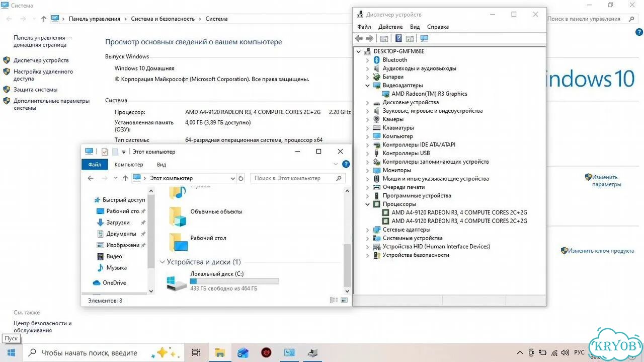Expand the Мониторы category
644x362 pixels.
pos(367,170)
